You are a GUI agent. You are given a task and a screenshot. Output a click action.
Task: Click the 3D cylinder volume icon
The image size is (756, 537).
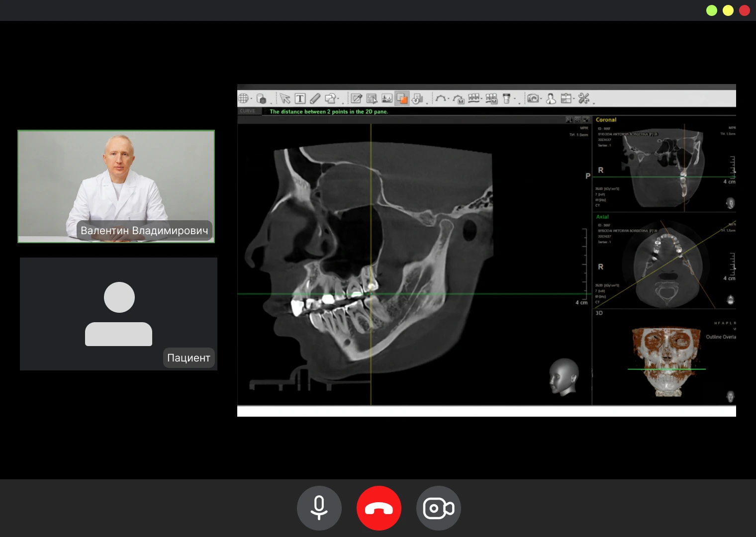(x=261, y=98)
